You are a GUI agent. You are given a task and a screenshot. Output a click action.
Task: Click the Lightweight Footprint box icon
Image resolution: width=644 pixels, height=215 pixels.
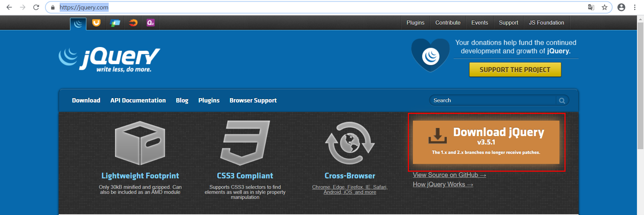[140, 143]
